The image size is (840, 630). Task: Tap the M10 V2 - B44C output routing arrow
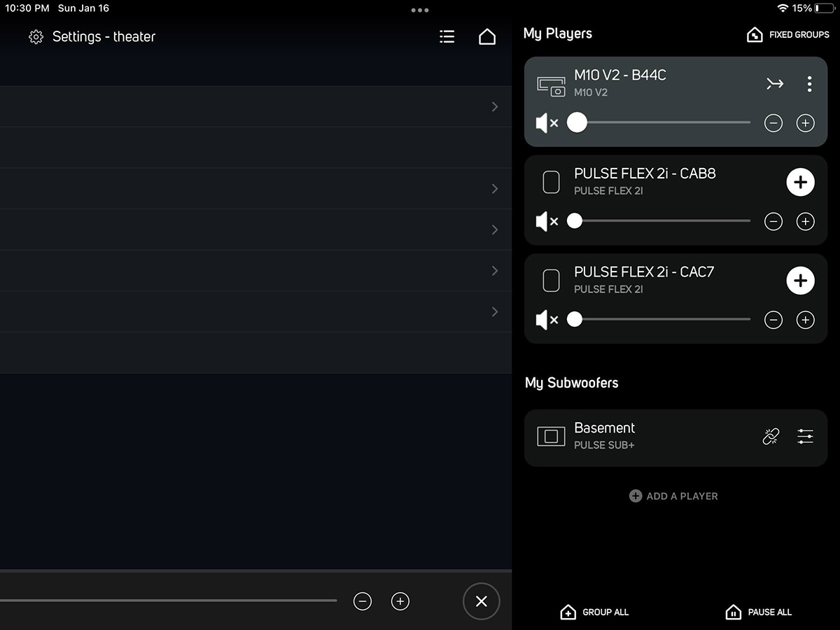coord(774,84)
